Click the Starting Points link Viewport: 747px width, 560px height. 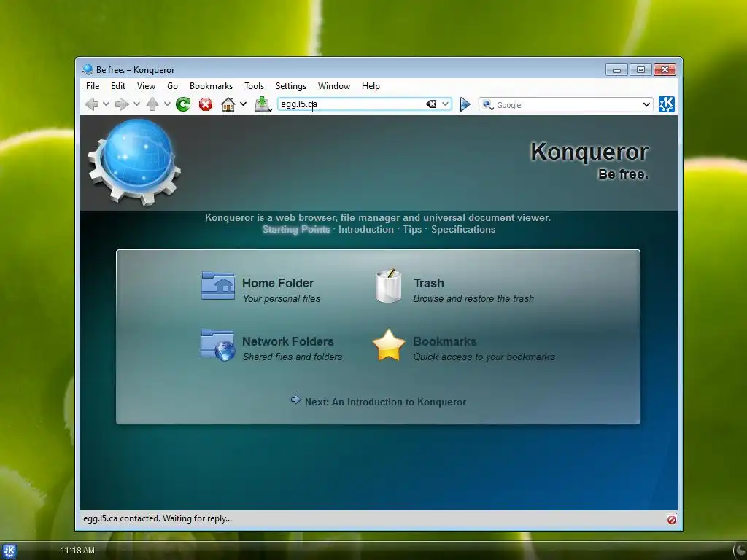(296, 230)
